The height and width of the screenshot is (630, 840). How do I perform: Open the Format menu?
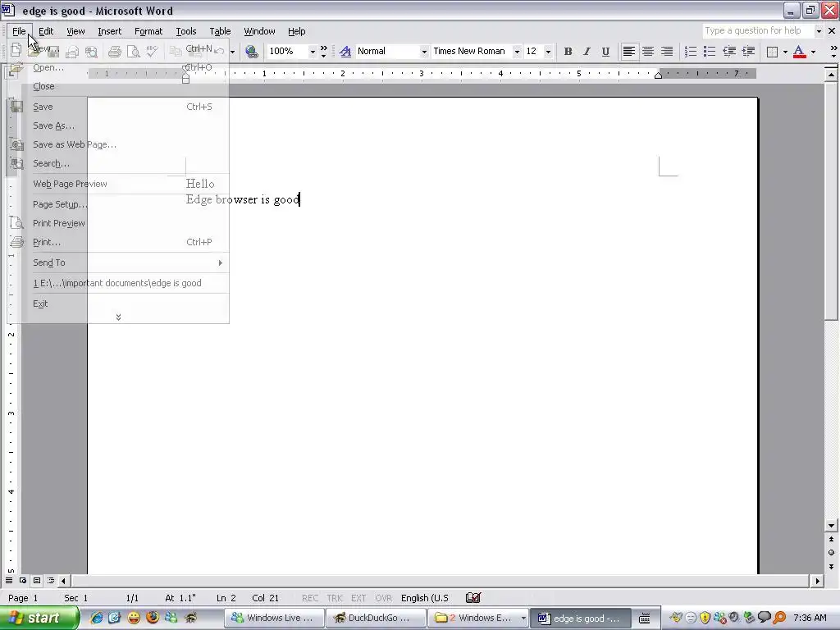pos(148,31)
